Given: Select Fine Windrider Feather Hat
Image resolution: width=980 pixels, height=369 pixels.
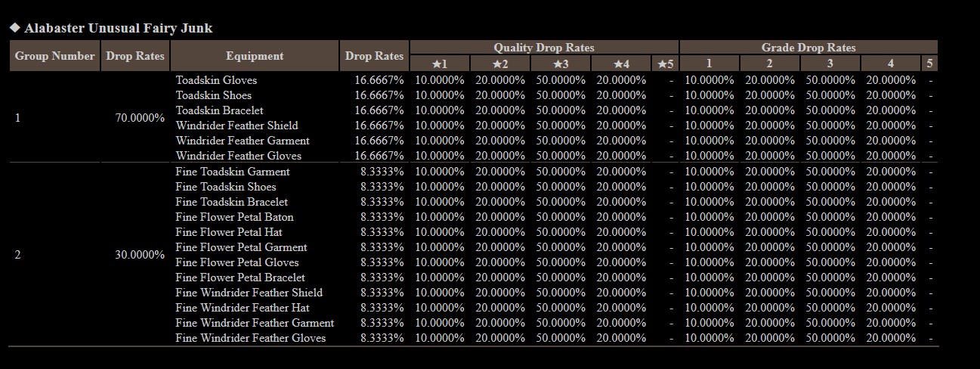Looking at the screenshot, I should 243,308.
